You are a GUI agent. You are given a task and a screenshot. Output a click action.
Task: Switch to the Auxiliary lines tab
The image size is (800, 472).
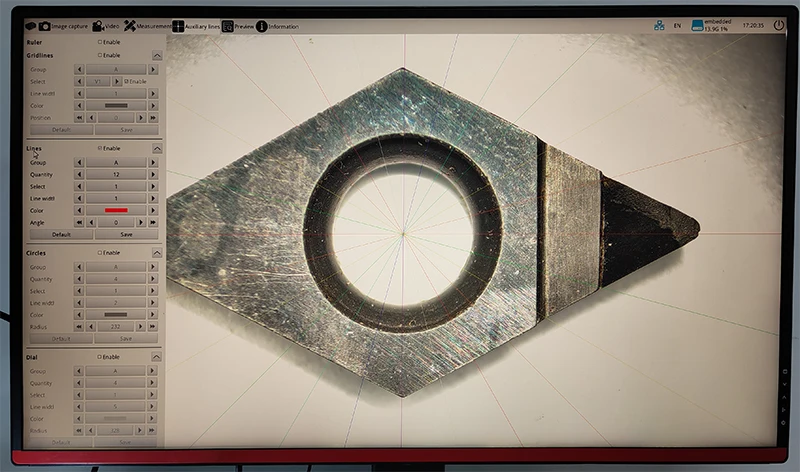[196, 27]
